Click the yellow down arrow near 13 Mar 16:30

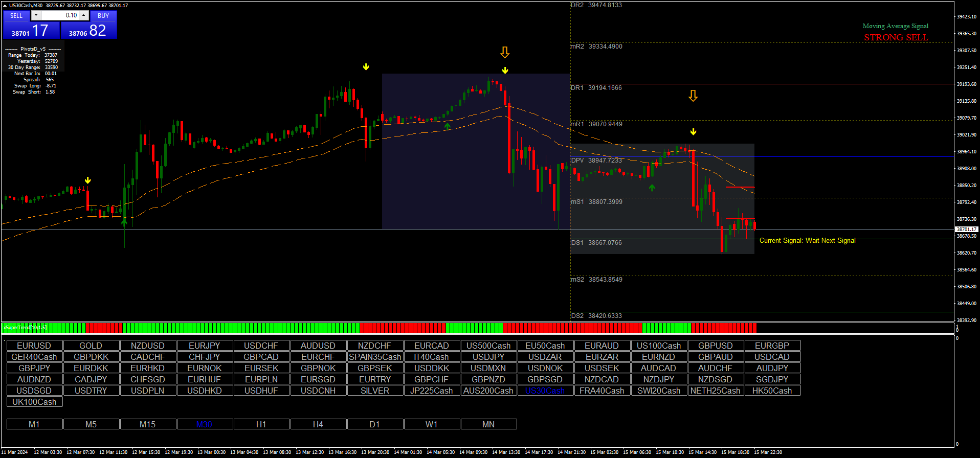point(366,67)
